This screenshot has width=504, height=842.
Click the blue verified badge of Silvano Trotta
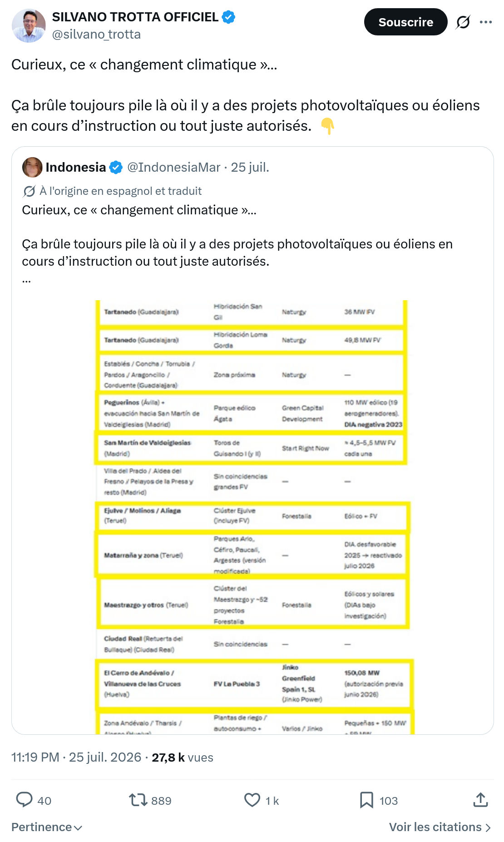[228, 17]
